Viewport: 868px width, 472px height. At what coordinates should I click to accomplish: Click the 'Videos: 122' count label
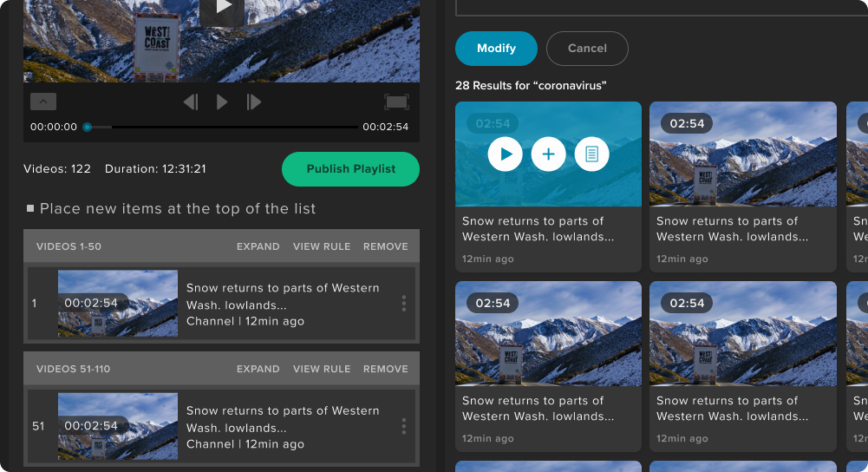point(57,169)
